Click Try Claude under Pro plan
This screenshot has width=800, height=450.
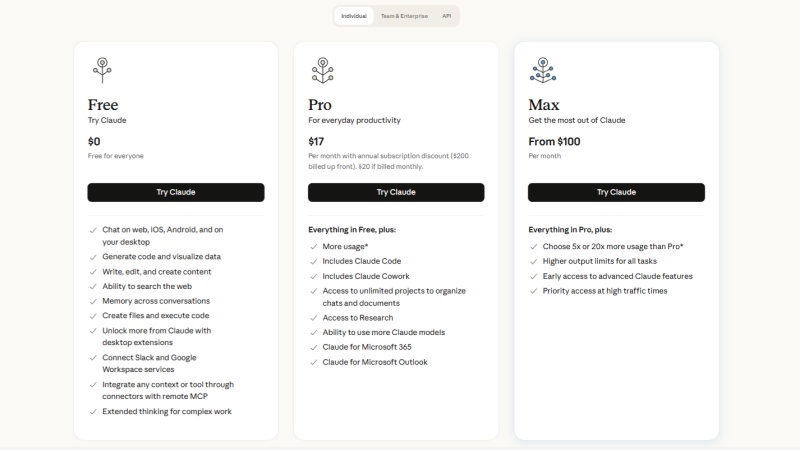point(396,192)
